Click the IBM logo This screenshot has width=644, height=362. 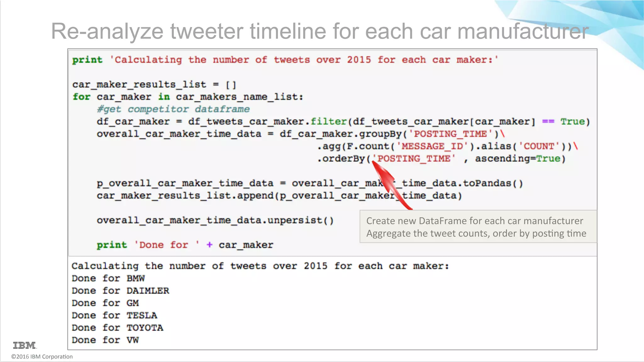pos(25,345)
